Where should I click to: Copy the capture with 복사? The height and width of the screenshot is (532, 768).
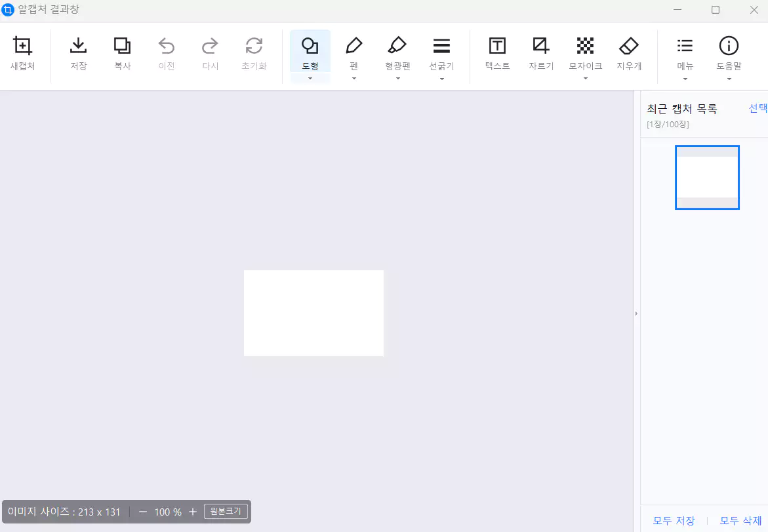point(123,53)
